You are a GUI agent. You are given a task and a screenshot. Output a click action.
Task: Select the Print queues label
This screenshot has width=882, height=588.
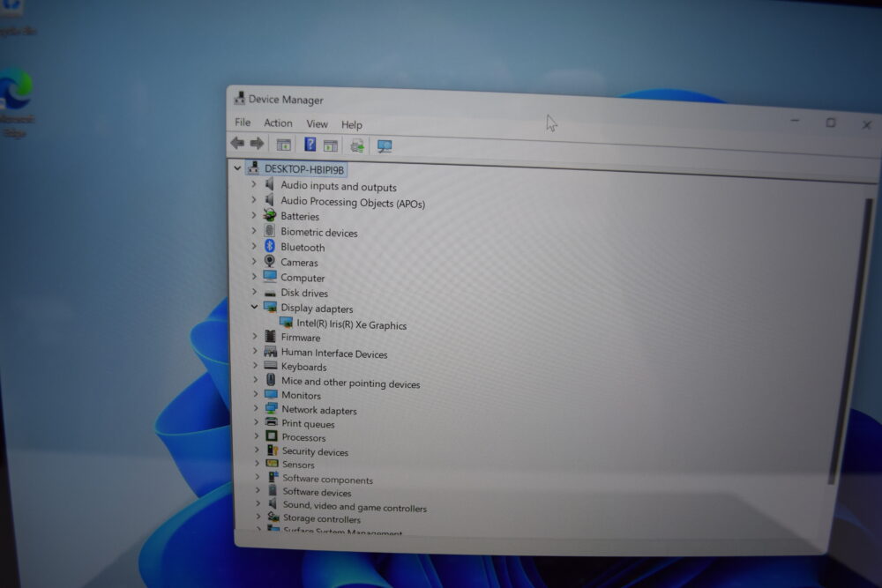tap(308, 424)
